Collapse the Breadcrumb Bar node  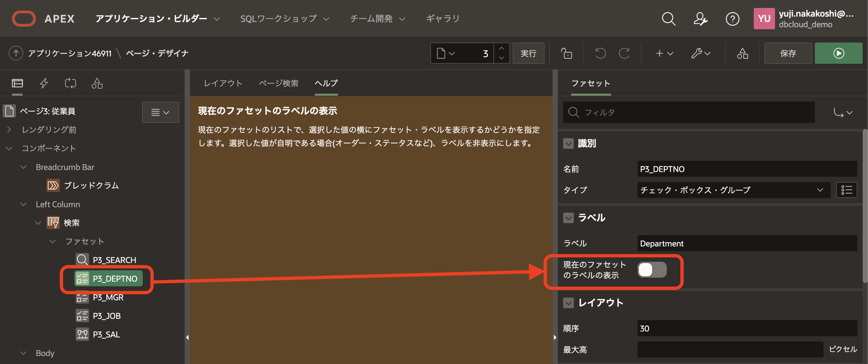(23, 167)
